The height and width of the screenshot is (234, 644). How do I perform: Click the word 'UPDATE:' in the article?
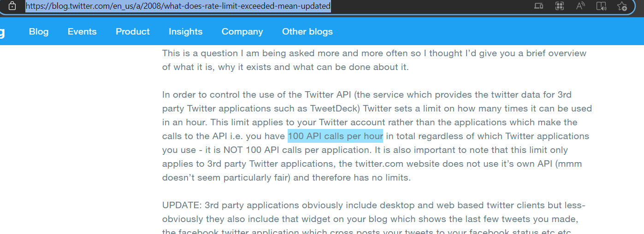coord(182,205)
